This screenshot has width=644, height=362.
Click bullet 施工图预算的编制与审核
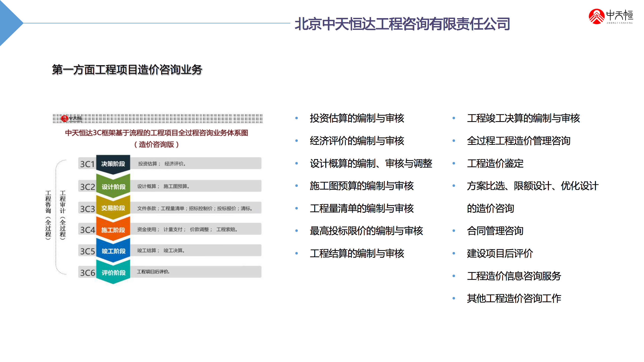362,186
